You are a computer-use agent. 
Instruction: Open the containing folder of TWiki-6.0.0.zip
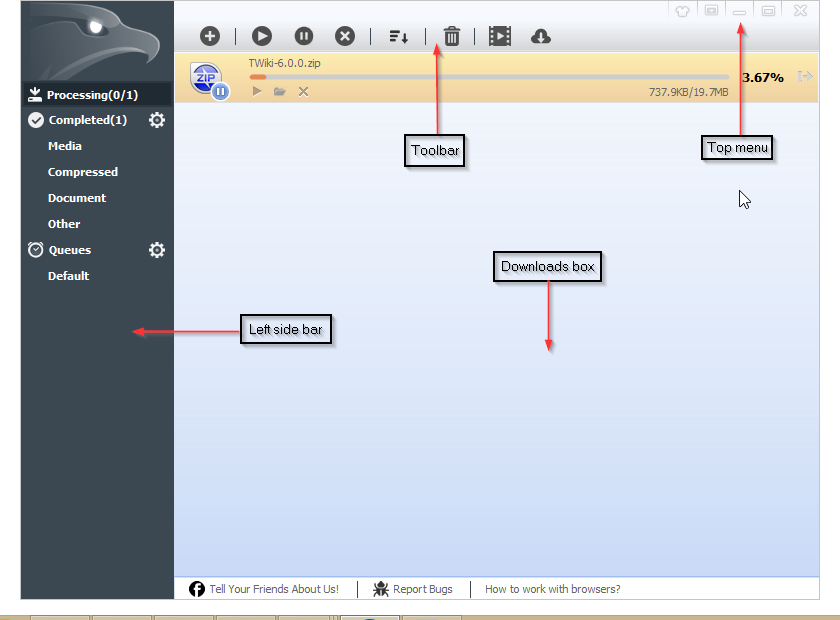click(279, 91)
